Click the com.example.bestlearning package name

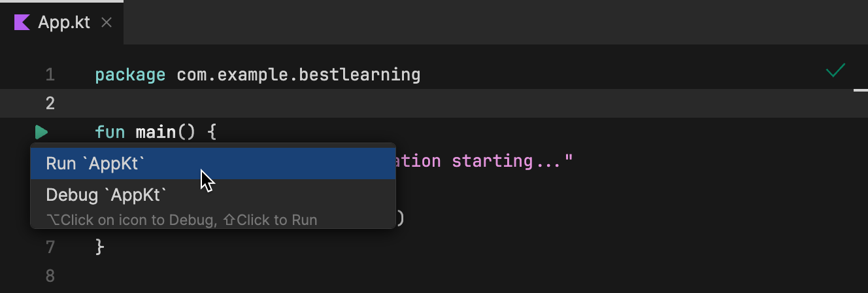click(298, 75)
